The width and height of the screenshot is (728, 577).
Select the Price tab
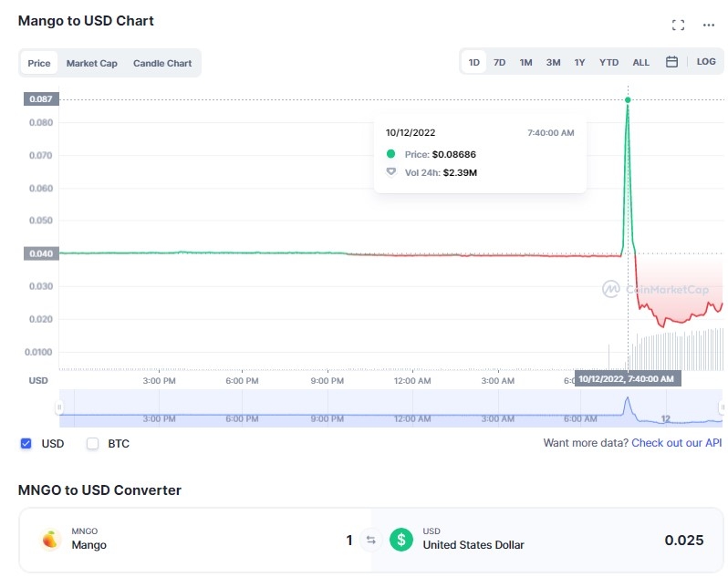39,63
